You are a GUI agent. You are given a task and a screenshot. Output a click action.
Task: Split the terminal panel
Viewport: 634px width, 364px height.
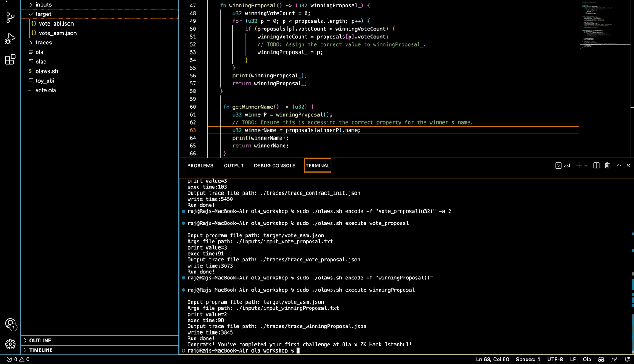[597, 165]
